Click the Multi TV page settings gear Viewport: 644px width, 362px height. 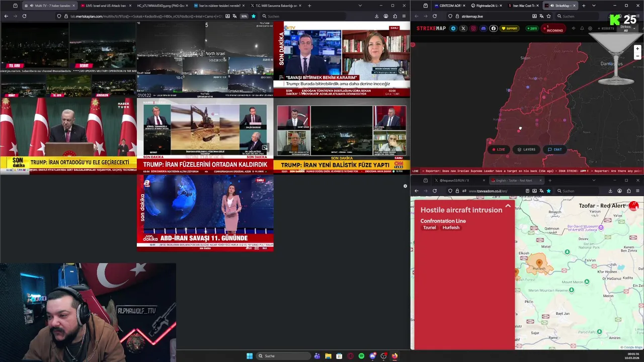point(405,186)
